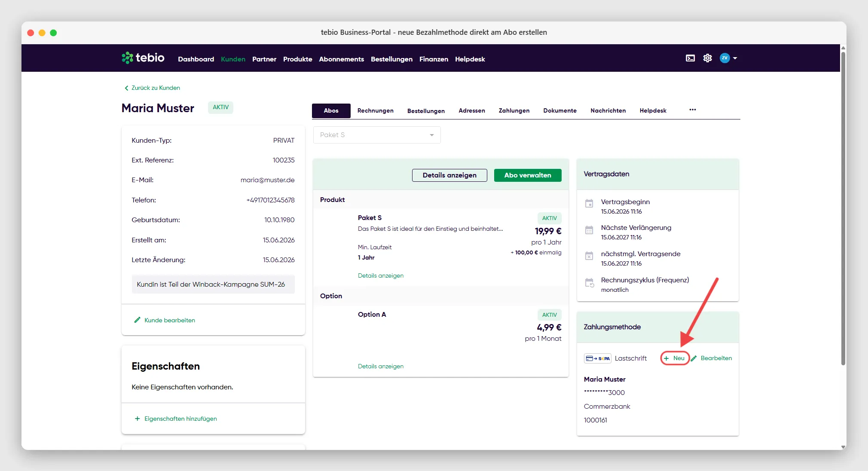Viewport: 868px width, 471px height.
Task: Switch to the Adressen tab
Action: coord(471,110)
